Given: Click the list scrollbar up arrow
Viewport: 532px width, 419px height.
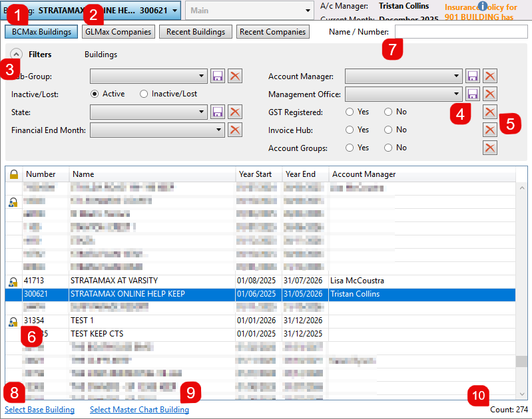Looking at the screenshot, I should 522,188.
